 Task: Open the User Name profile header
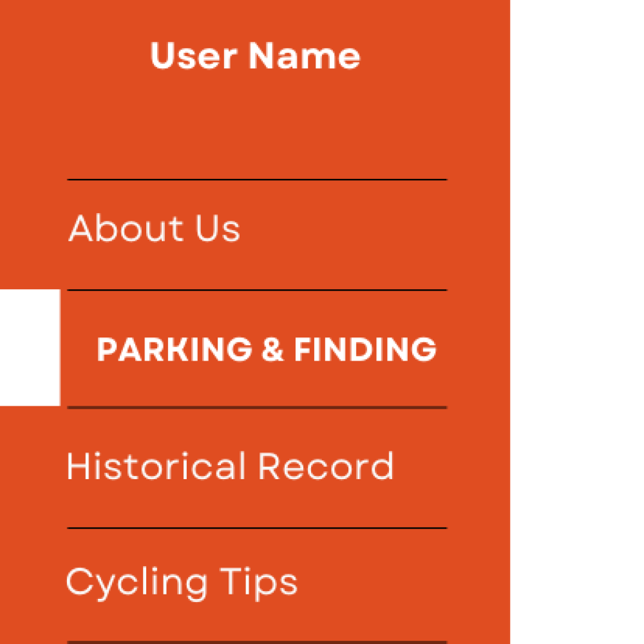coord(255,56)
